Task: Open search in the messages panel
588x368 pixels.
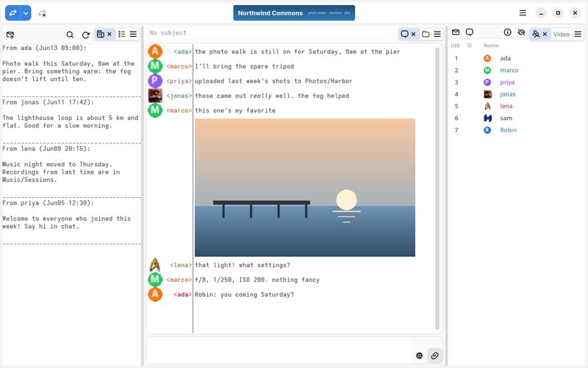Action: (70, 35)
